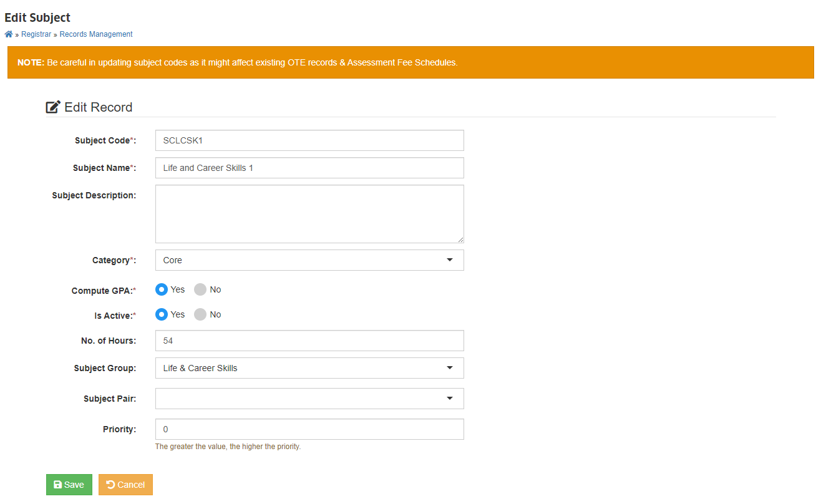Go to home via breadcrumb house icon
821x504 pixels.
[9, 34]
